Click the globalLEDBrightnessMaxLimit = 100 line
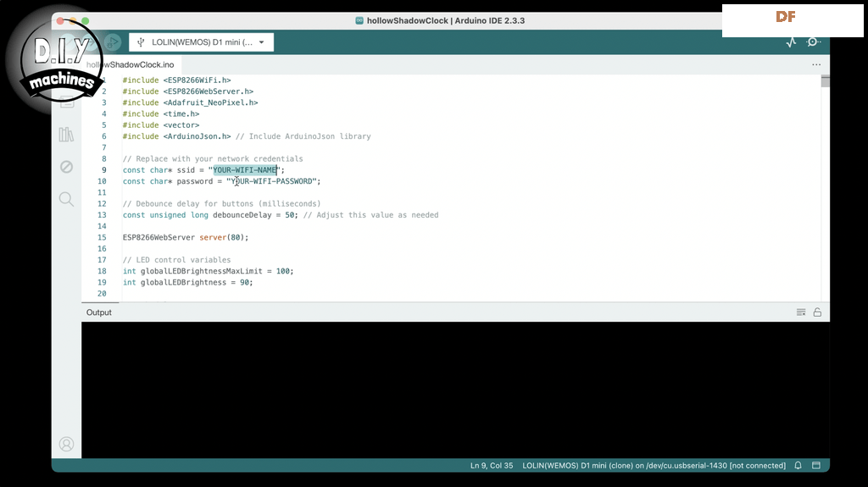Screen dimensions: 868x487 click(x=209, y=271)
